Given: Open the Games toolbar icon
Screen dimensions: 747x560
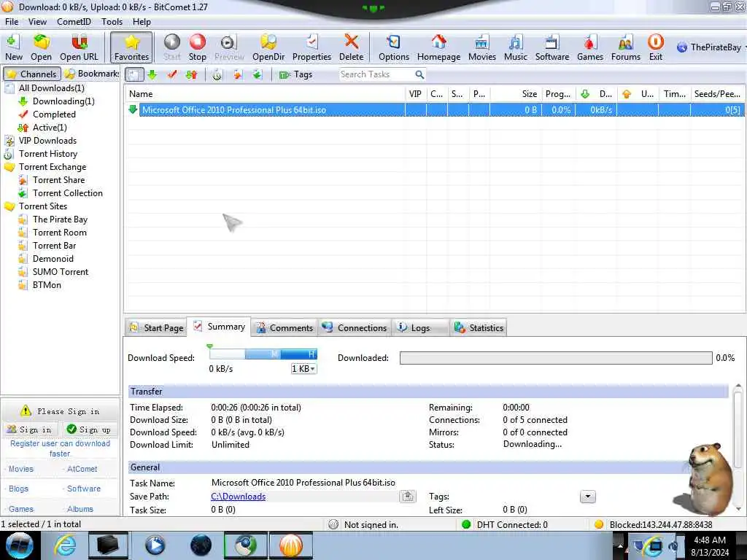Looking at the screenshot, I should pos(589,47).
